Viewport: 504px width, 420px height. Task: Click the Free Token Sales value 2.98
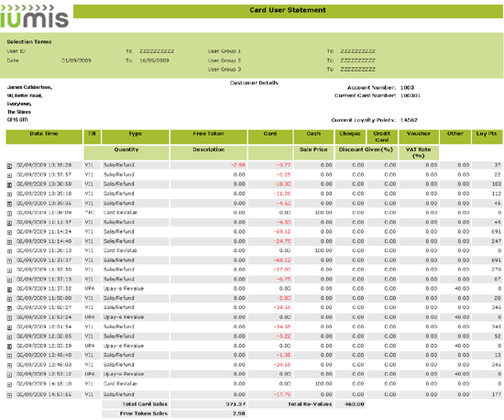[239, 414]
